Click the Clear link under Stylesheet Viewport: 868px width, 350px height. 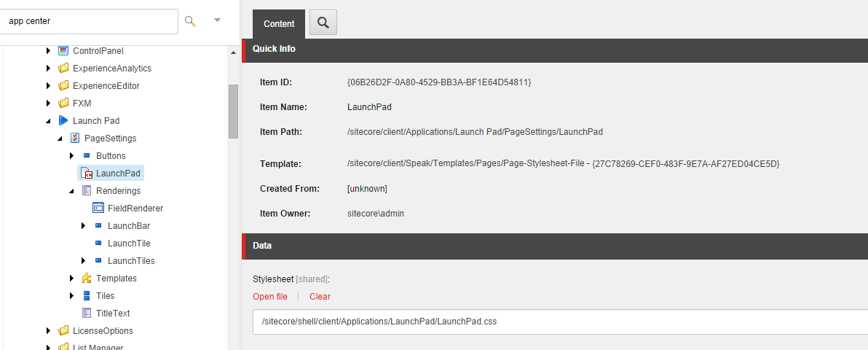320,297
